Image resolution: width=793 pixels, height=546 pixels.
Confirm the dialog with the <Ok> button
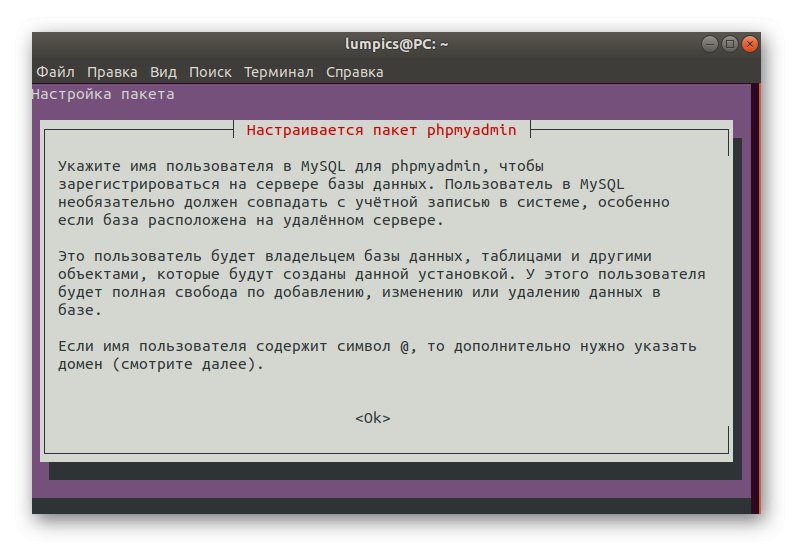tap(373, 418)
